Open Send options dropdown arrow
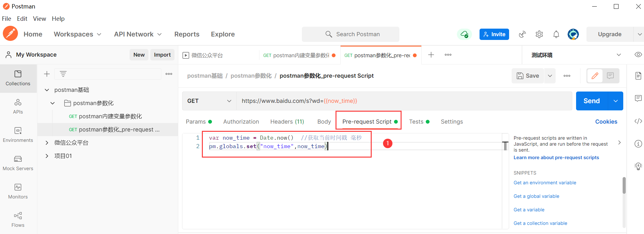 coord(616,101)
